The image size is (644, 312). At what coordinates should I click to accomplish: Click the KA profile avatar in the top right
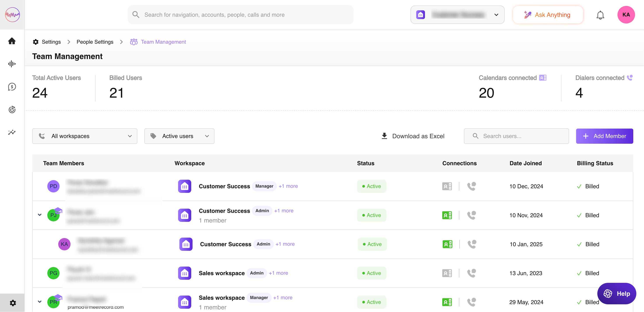(626, 15)
